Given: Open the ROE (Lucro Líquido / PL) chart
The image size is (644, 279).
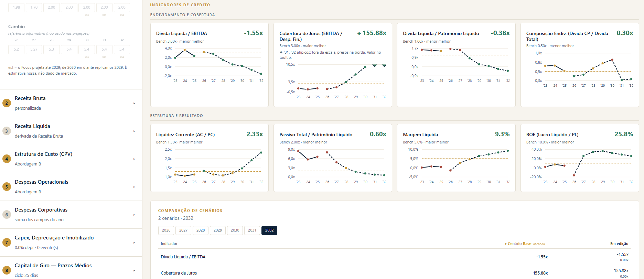Looking at the screenshot, I should tap(580, 158).
